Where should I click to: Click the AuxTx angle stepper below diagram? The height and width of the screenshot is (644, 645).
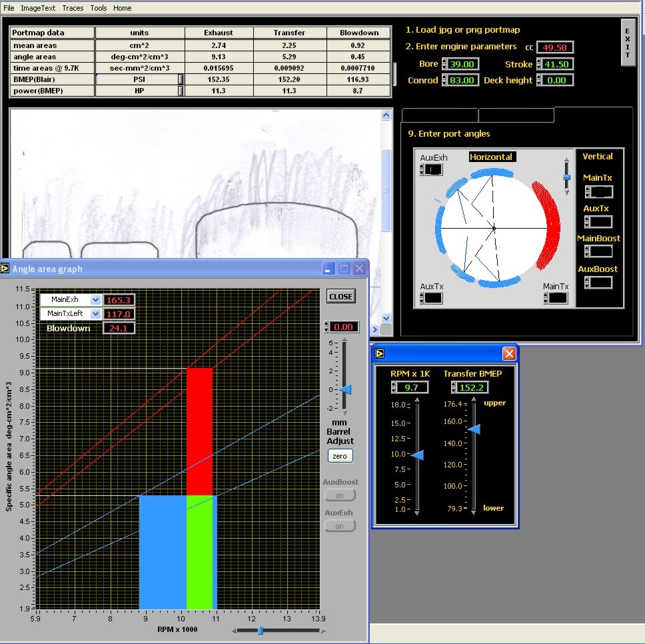click(422, 298)
